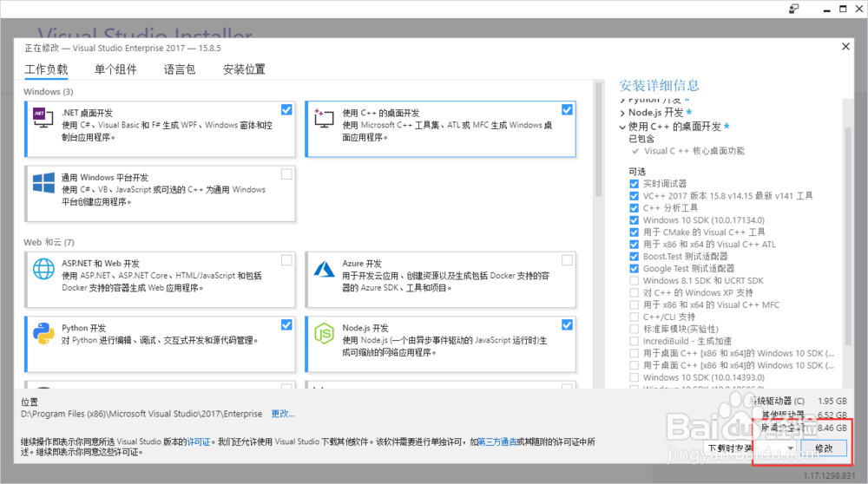This screenshot has height=484, width=868.
Task: Click the 1.17.1298.831 installer version text
Action: 829,475
